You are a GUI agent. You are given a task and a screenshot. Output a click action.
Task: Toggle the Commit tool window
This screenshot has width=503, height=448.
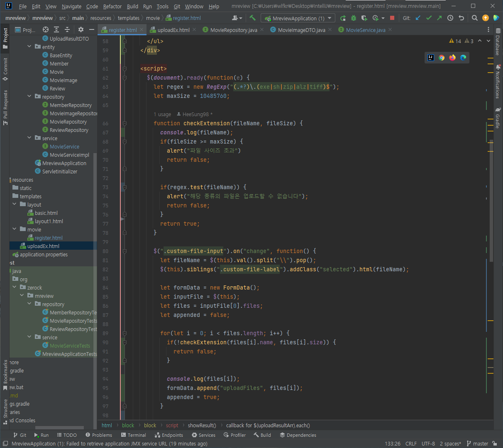pyautogui.click(x=5, y=69)
